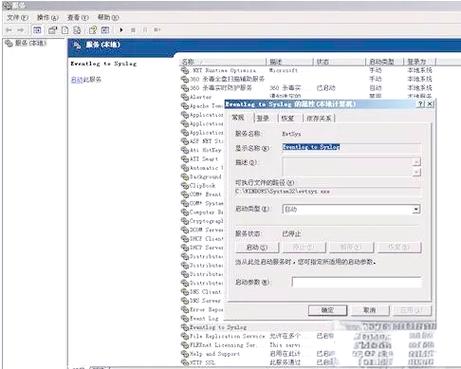Open the 查看(V) menu
461x369 pixels.
tap(78, 17)
